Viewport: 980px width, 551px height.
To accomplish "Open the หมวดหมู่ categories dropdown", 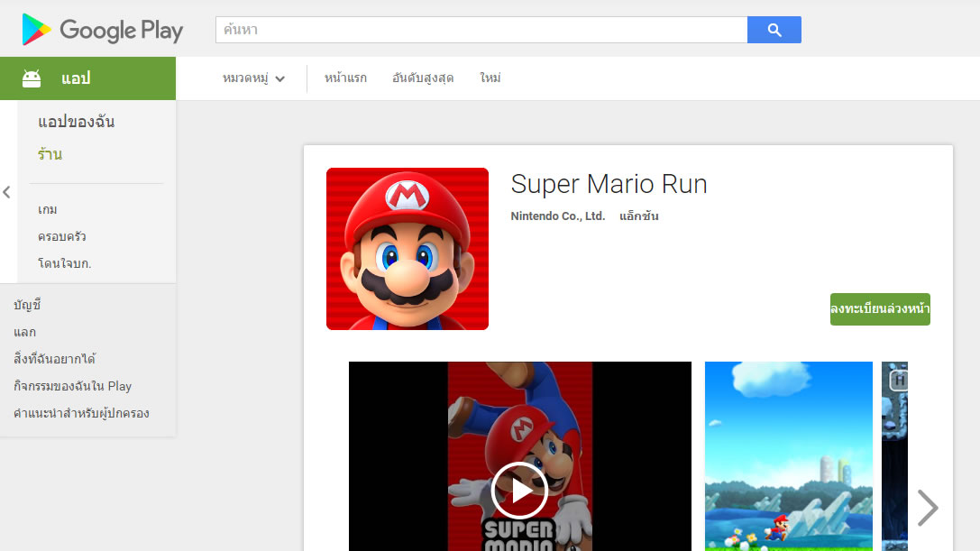I will point(253,78).
